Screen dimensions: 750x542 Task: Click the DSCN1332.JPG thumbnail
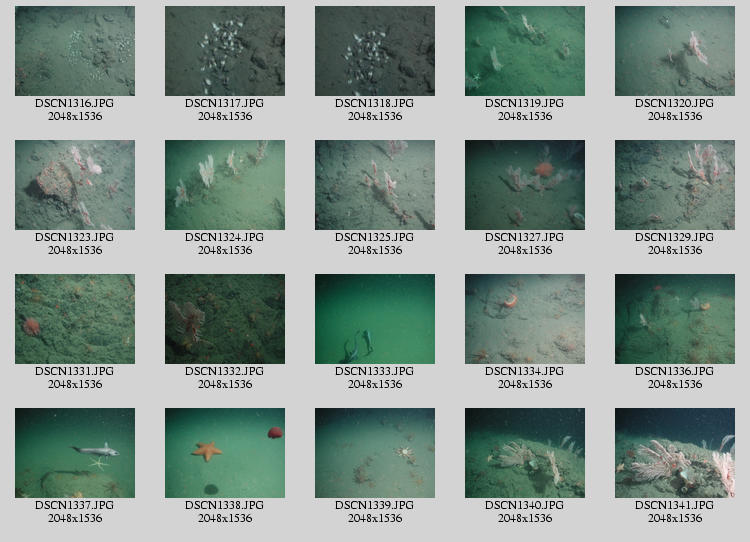225,319
